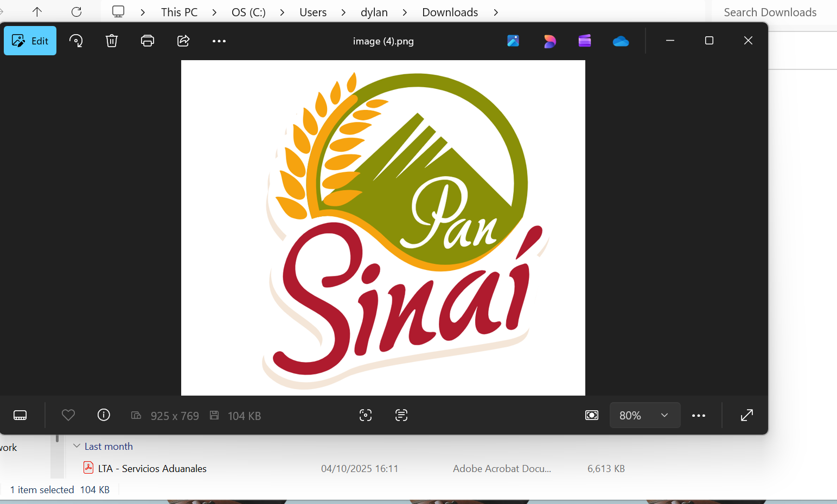The image size is (837, 504).
Task: Enter full screen view
Action: (747, 415)
